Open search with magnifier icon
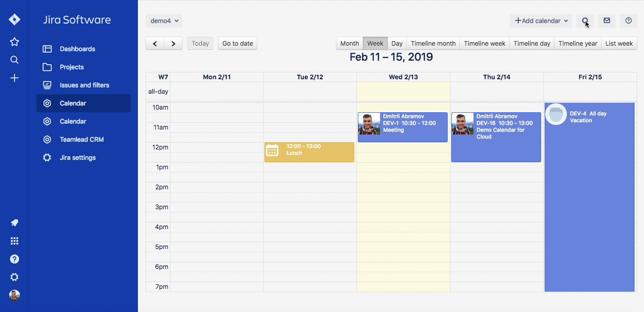The height and width of the screenshot is (312, 644). pyautogui.click(x=15, y=60)
